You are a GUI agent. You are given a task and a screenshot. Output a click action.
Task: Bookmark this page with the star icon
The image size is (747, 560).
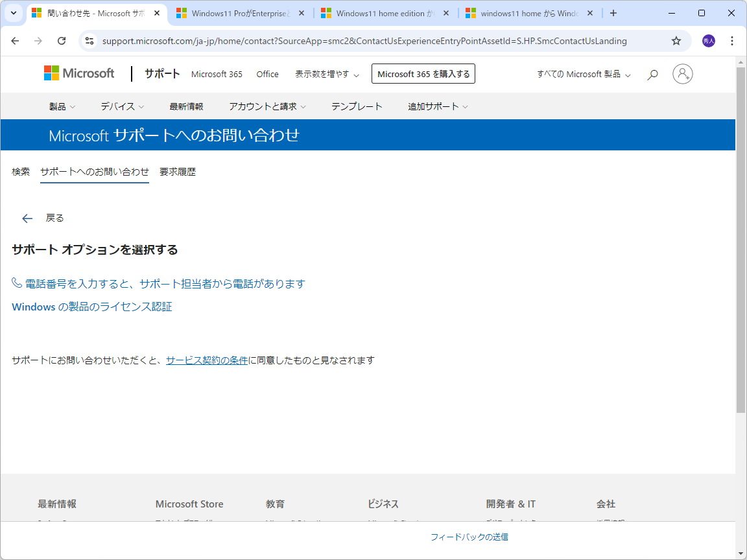point(676,40)
